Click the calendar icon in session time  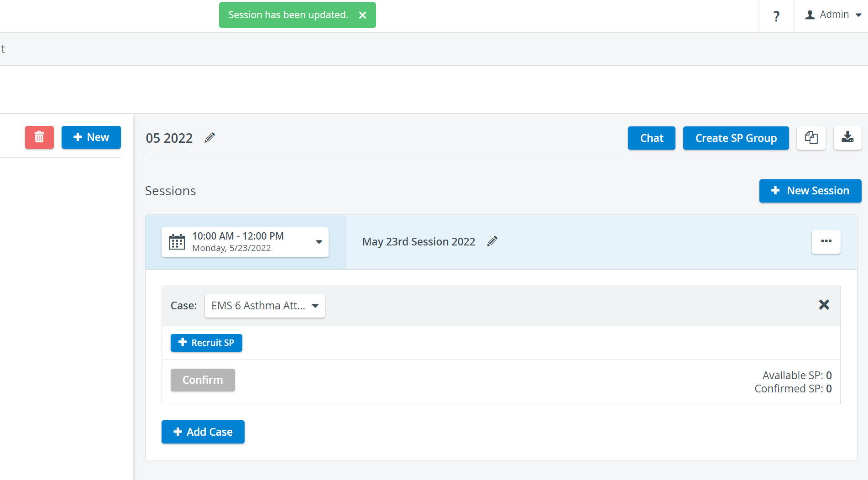pos(177,242)
